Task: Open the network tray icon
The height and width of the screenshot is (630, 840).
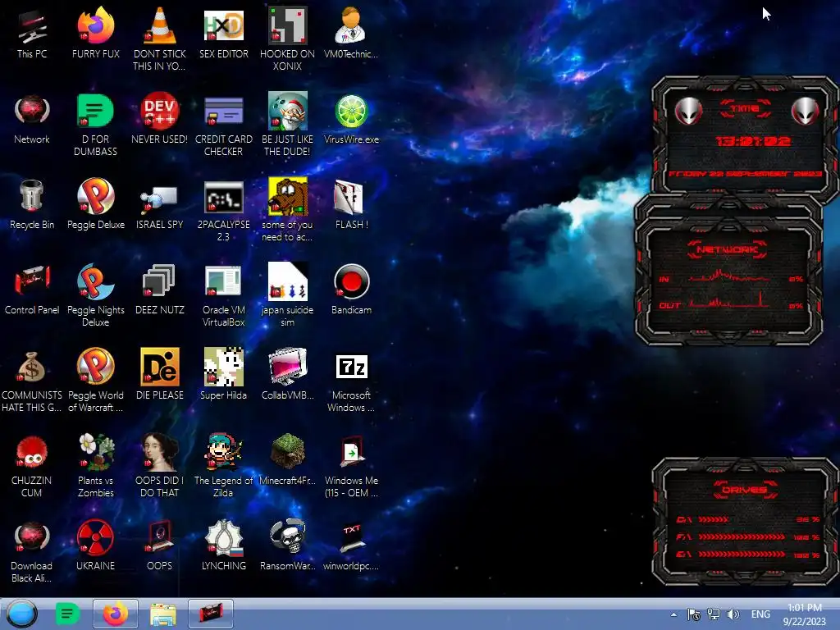Action: click(714, 614)
